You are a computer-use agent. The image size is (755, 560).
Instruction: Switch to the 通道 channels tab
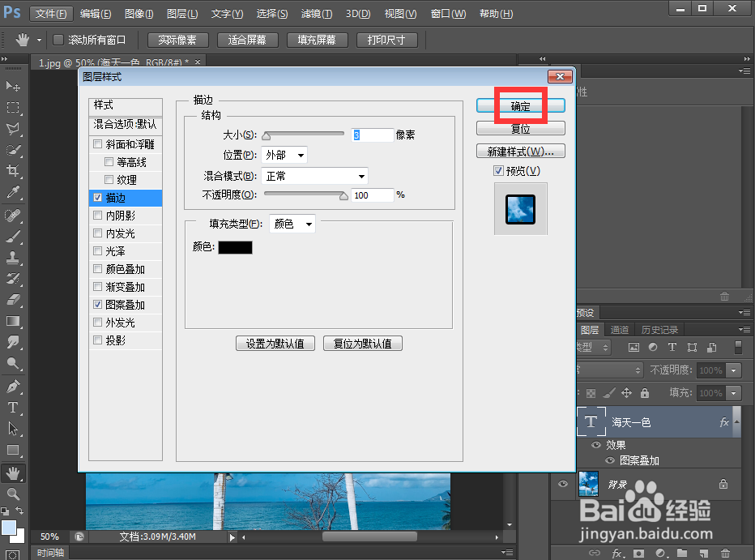pyautogui.click(x=620, y=329)
